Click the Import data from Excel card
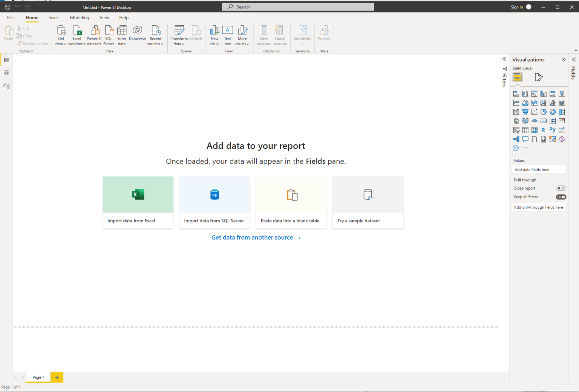Image resolution: width=579 pixels, height=392 pixels. [x=138, y=202]
